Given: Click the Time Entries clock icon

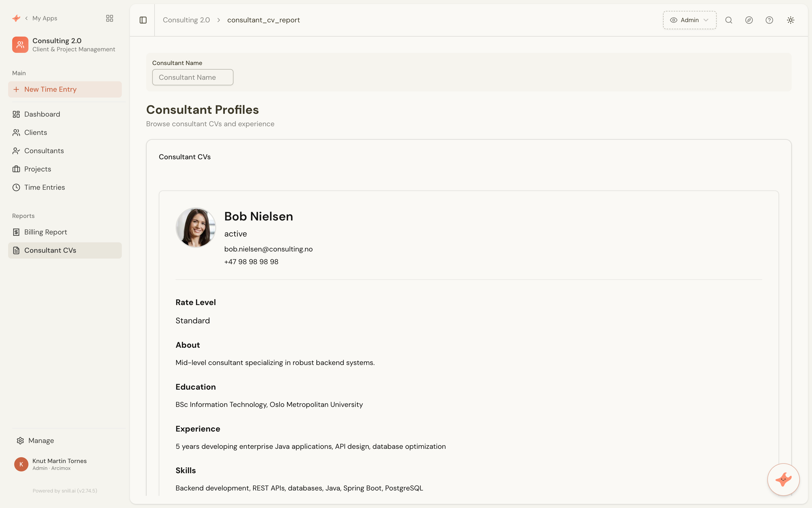Looking at the screenshot, I should click(x=16, y=187).
